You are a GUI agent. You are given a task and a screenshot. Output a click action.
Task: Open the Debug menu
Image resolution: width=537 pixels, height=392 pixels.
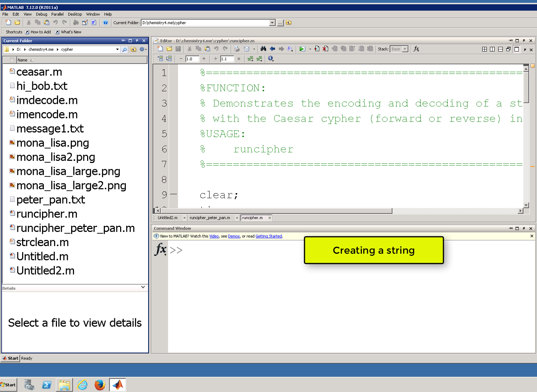[41, 14]
